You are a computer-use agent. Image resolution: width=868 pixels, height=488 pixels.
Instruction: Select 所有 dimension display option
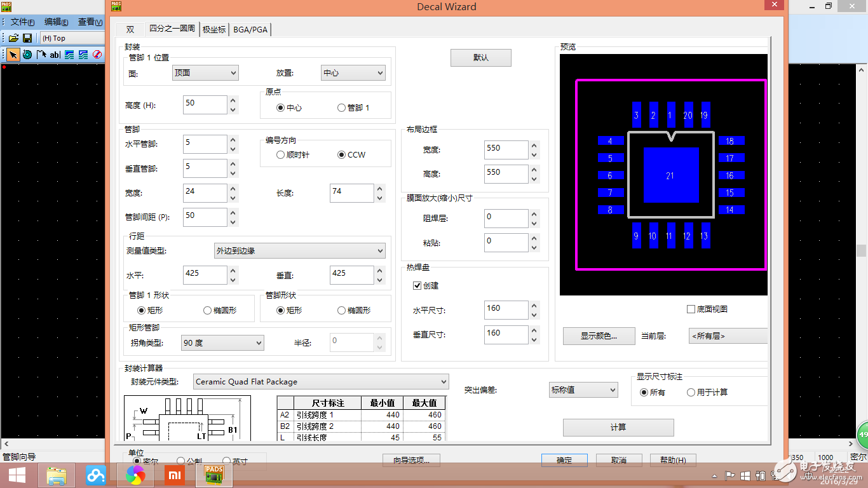(x=653, y=393)
